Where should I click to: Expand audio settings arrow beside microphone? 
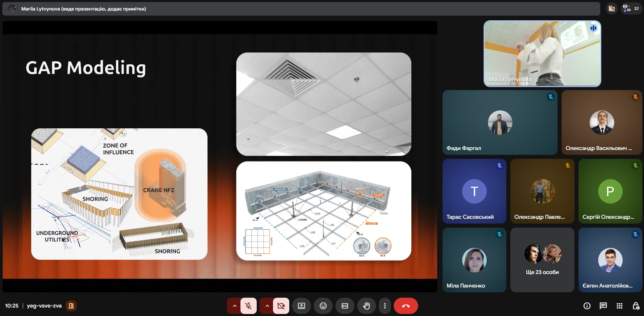234,306
